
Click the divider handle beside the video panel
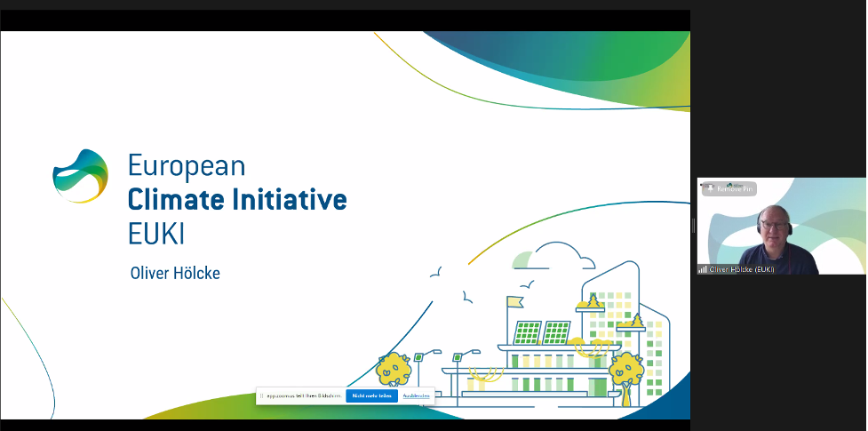pos(693,226)
